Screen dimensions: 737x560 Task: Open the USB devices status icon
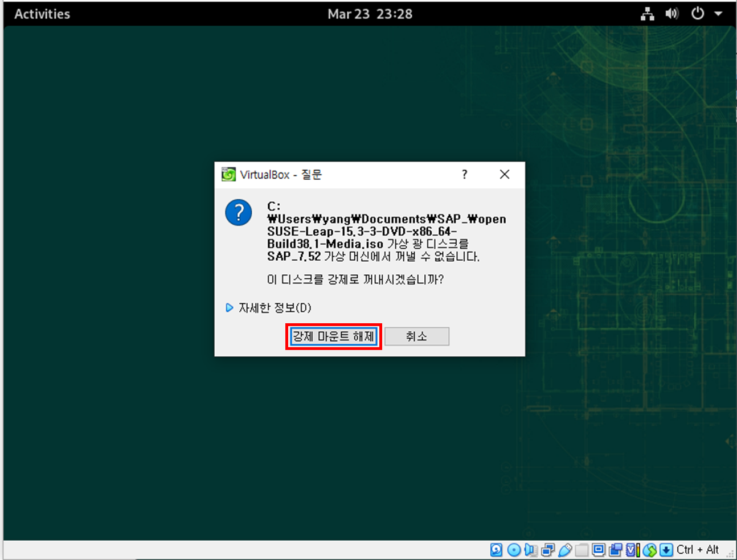tap(565, 550)
